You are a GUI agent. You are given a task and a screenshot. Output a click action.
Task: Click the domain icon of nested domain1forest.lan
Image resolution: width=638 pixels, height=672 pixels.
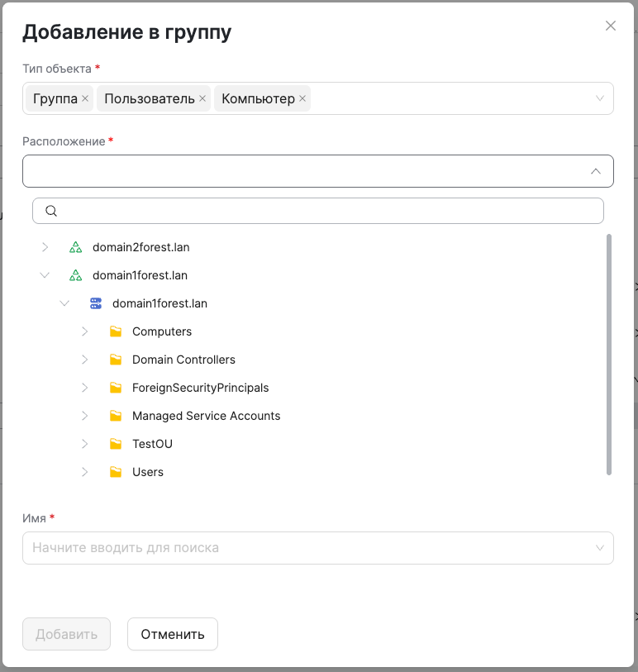click(96, 303)
